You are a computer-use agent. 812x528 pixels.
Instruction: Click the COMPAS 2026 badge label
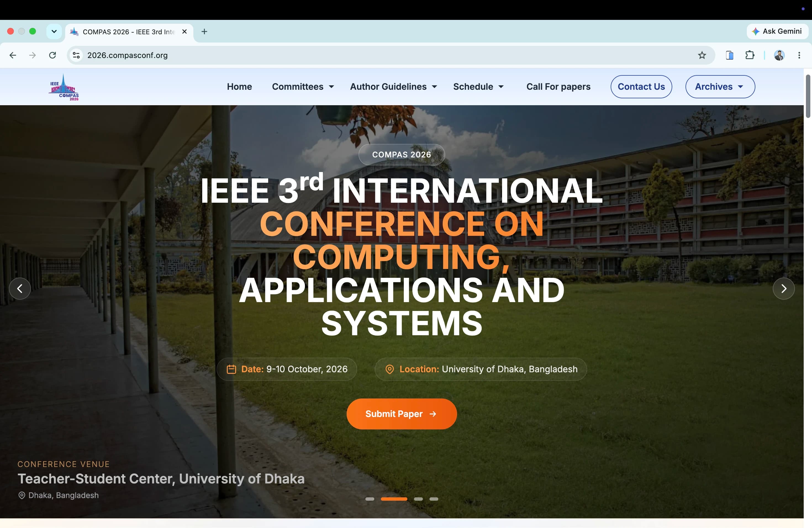tap(402, 155)
